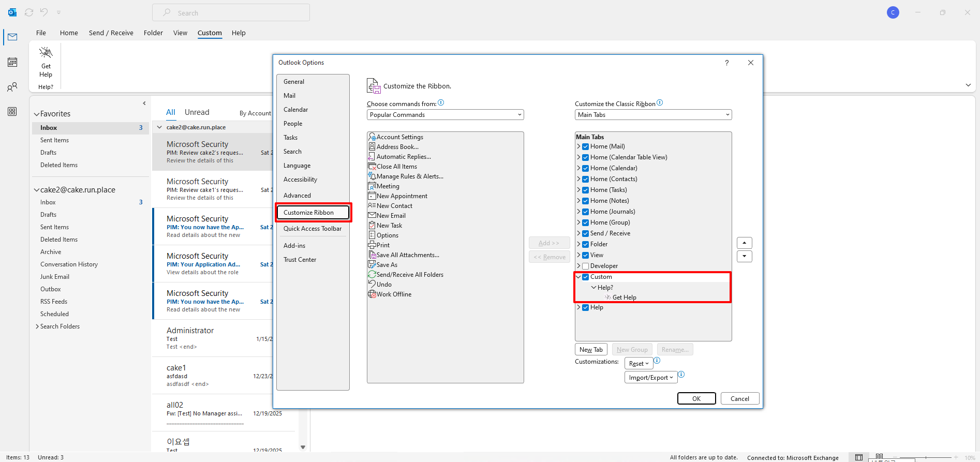Uncheck the Help tab checkbox
Screen dimensions: 980x462
(585, 307)
